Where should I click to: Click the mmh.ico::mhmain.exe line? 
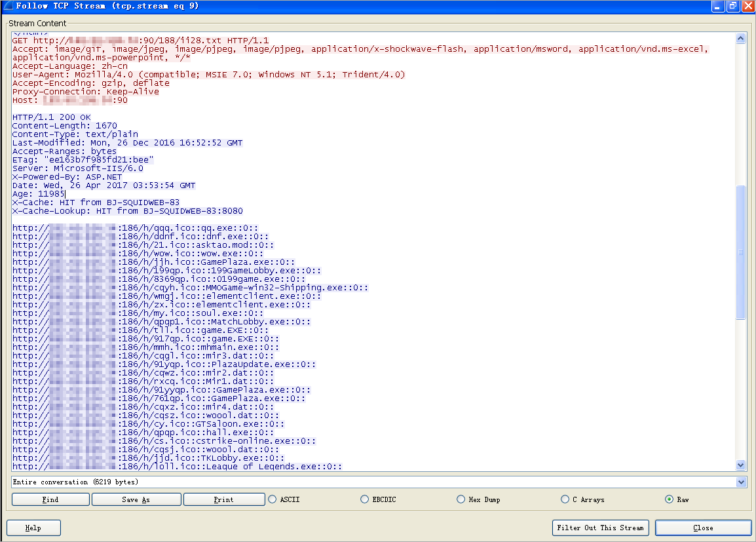145,347
